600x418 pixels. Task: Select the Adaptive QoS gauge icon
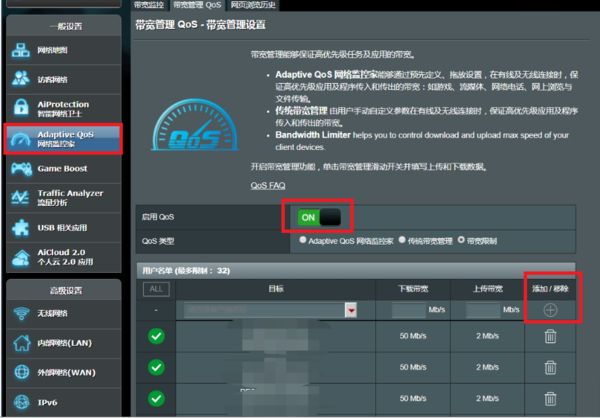[x=21, y=139]
